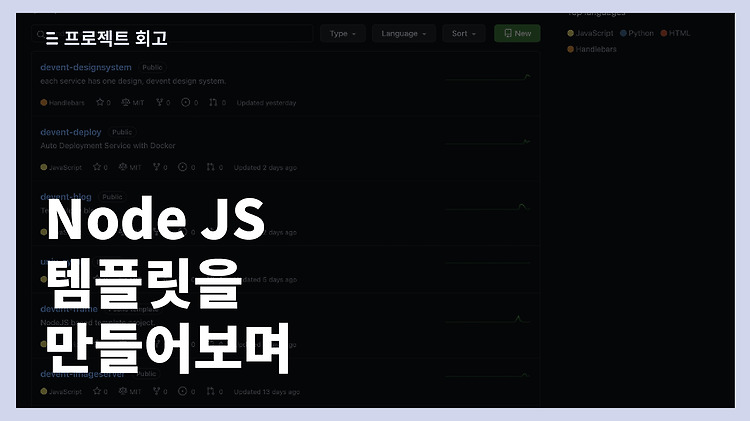Screen dimensions: 750x421
Task: Click the Handlebars label in devent-designsystem row
Action: (66, 103)
